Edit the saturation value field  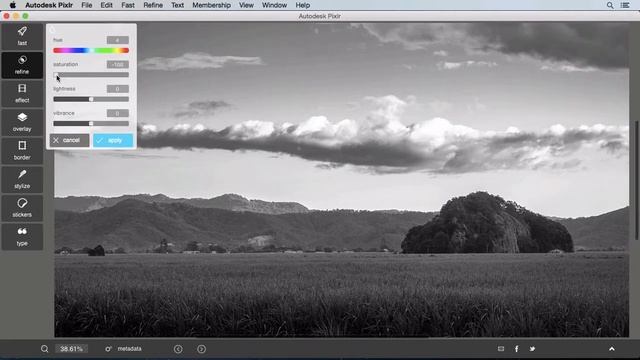118,64
